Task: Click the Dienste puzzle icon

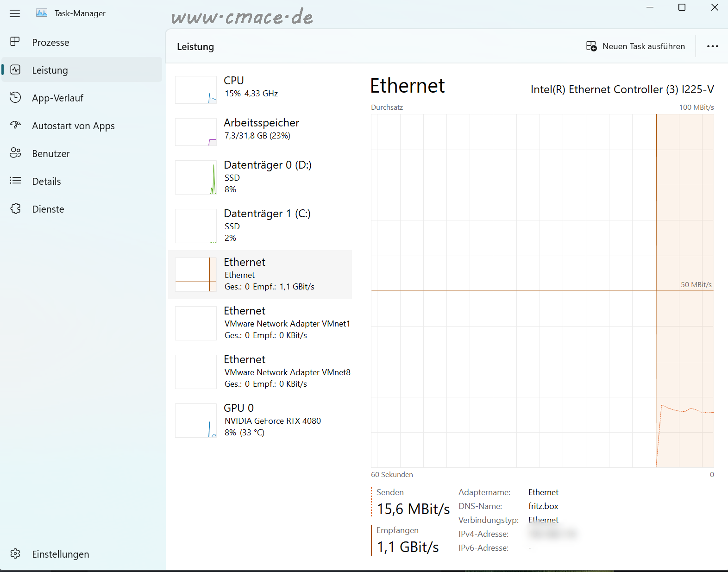Action: (15, 209)
